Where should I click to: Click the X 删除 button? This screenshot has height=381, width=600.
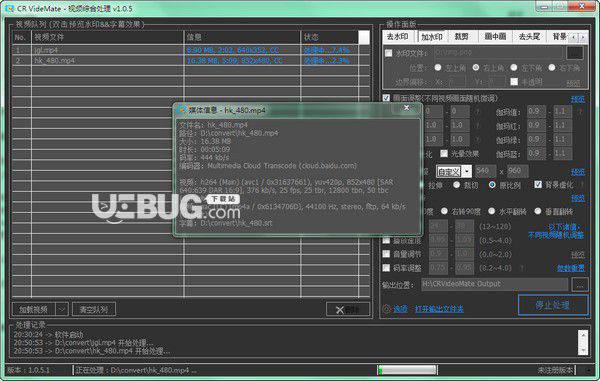(348, 309)
